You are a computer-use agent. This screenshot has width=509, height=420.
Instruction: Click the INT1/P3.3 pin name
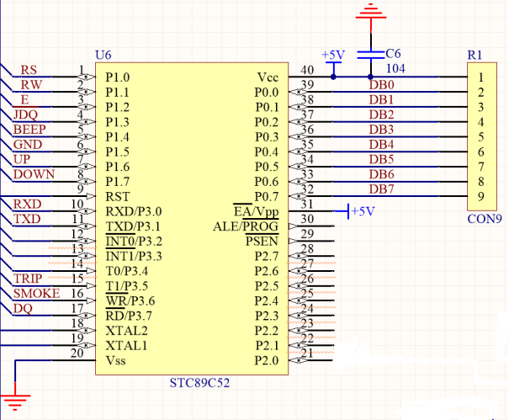(134, 256)
